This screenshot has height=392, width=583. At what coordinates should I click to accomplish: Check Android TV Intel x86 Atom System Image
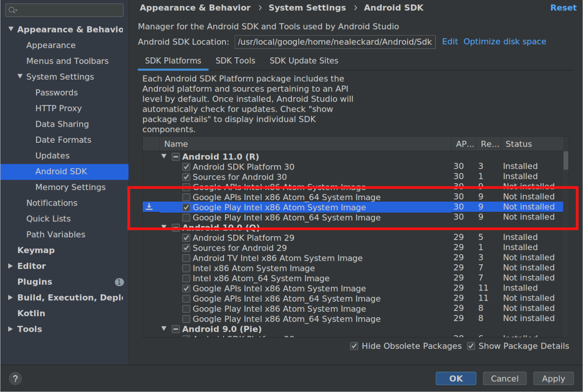click(x=186, y=257)
